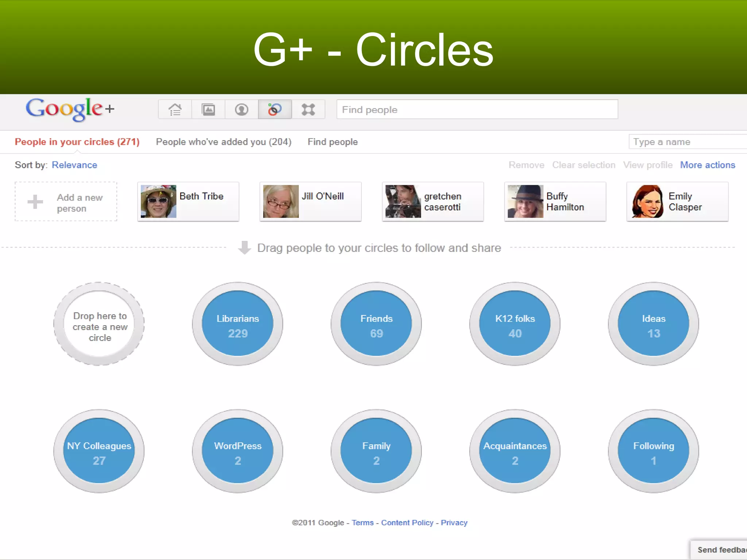Select the Family circle
Screen dimensions: 747x560
(x=376, y=451)
